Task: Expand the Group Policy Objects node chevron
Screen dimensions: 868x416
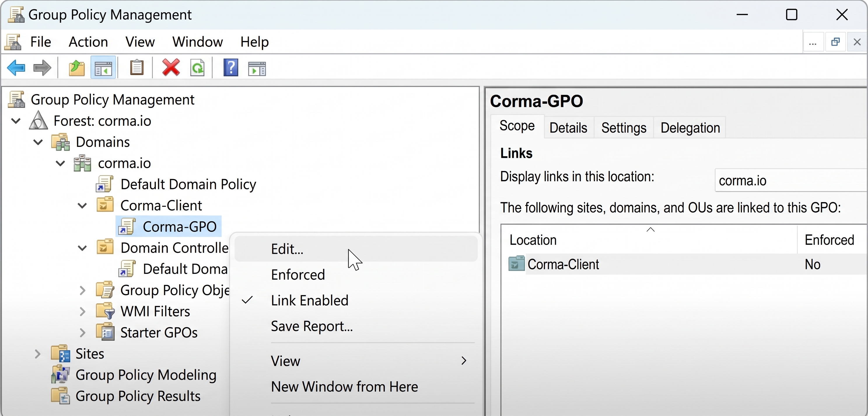Action: click(x=83, y=290)
